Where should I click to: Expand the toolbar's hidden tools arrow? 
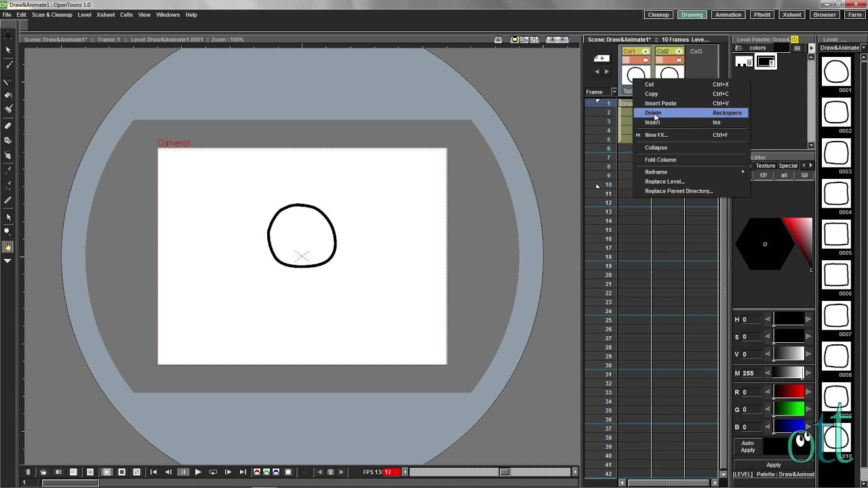pyautogui.click(x=8, y=261)
